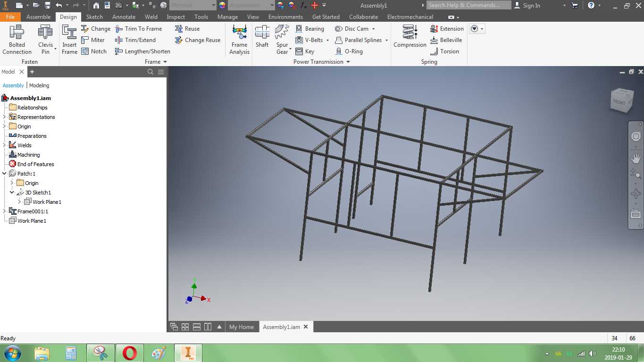The image size is (644, 362).
Task: Pick the Trim/Extend tool
Action: click(135, 40)
